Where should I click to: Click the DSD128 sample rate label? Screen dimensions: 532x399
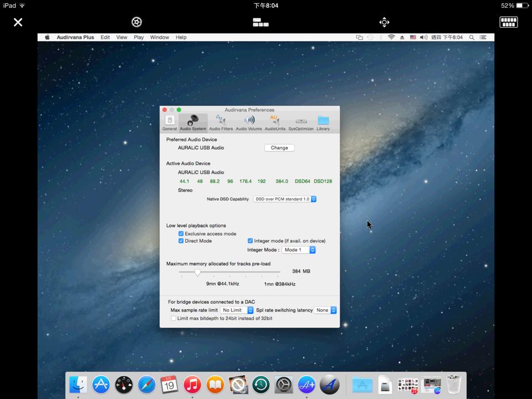323,181
